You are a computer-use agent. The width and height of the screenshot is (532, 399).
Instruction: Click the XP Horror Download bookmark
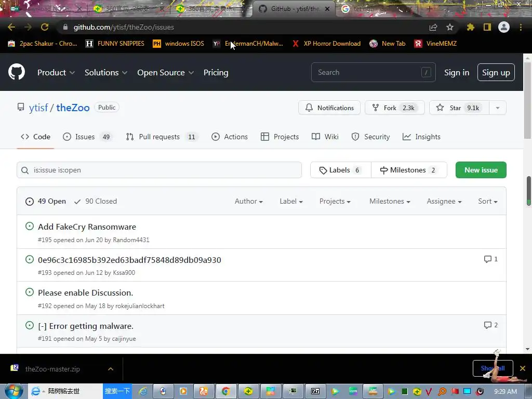click(327, 44)
